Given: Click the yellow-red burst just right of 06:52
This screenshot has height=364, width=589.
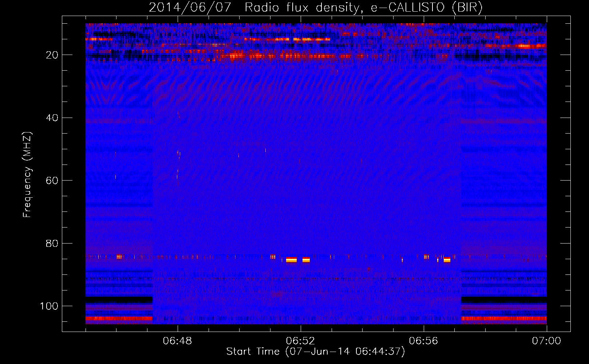Looking at the screenshot, I should coord(306,260).
